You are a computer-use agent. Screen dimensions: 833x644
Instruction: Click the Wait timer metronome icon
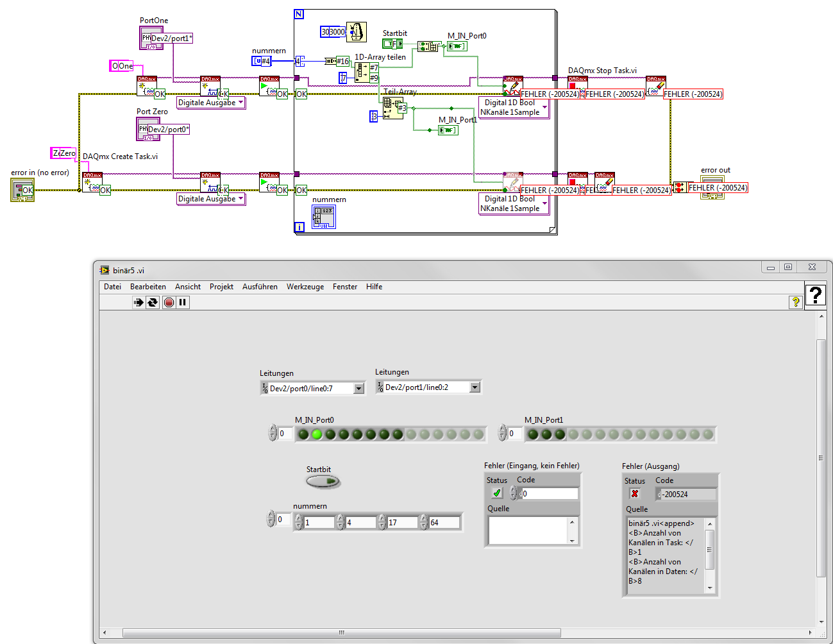pyautogui.click(x=357, y=31)
